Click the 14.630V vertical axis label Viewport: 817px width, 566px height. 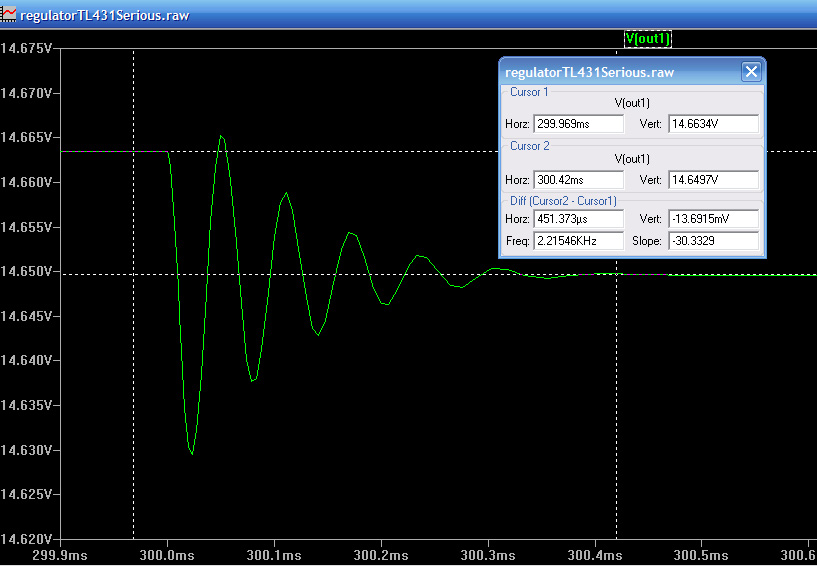tap(26, 449)
